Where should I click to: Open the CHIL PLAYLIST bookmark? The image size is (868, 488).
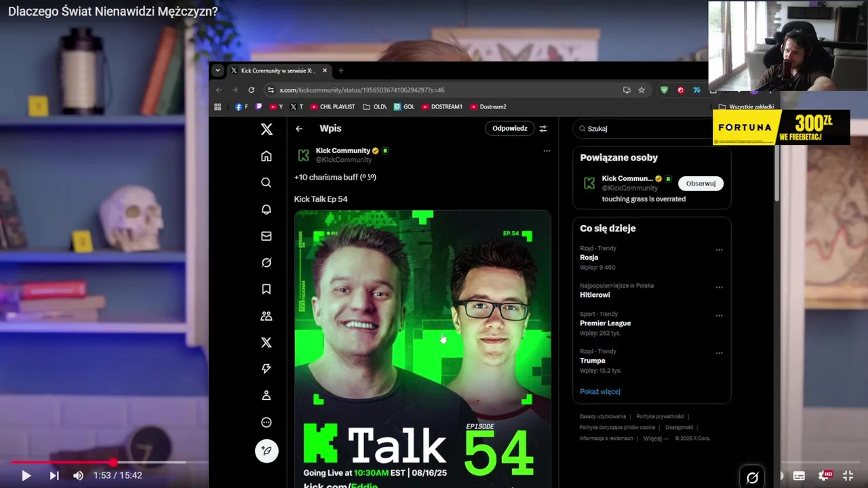333,106
